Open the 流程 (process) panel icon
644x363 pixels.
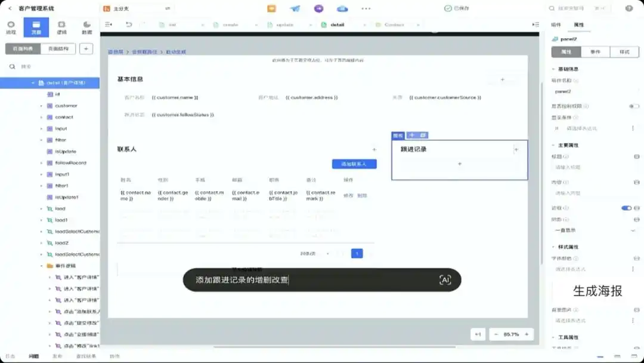coord(11,27)
